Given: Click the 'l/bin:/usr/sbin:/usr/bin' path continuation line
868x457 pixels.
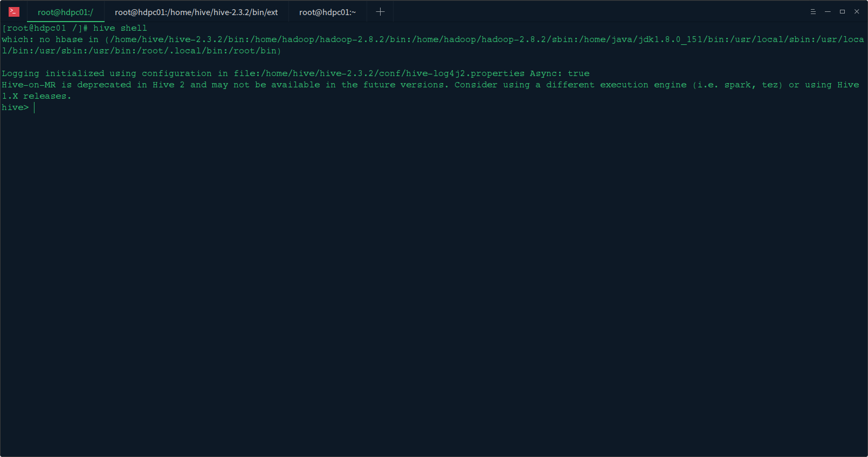Looking at the screenshot, I should click(x=141, y=51).
